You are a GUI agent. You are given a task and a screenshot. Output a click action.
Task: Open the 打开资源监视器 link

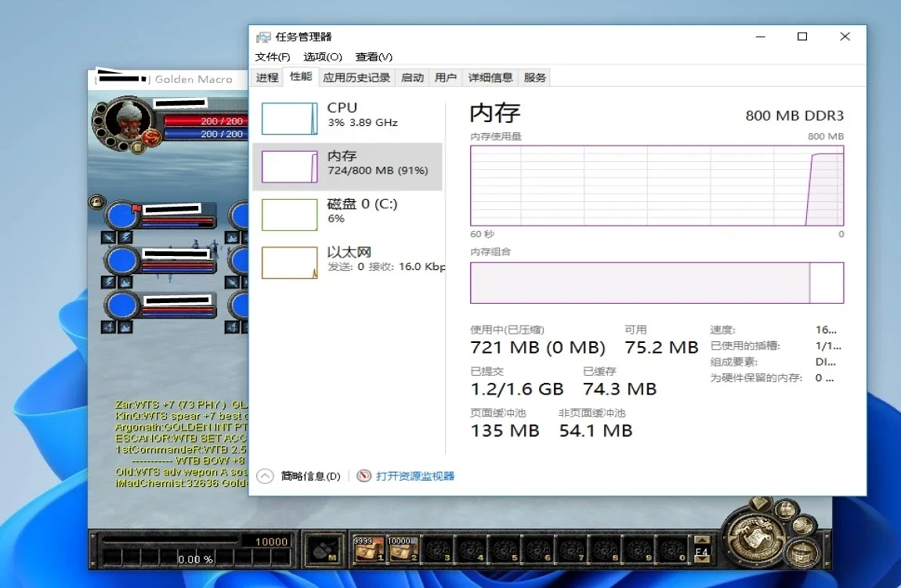pyautogui.click(x=415, y=476)
